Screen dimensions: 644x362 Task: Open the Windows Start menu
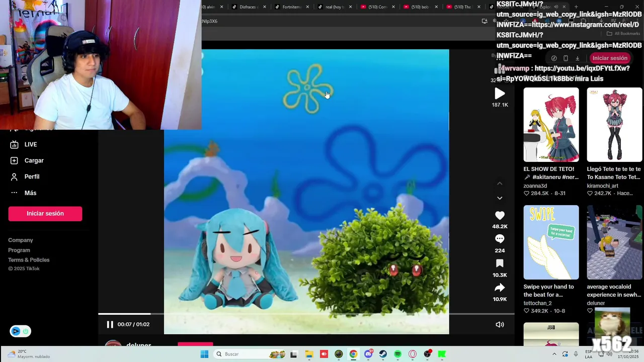pyautogui.click(x=204, y=354)
